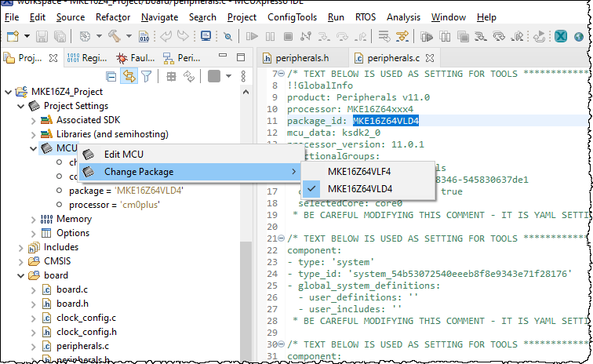593x364 pixels.
Task: Click the Suspend pause icon
Action: (270, 37)
